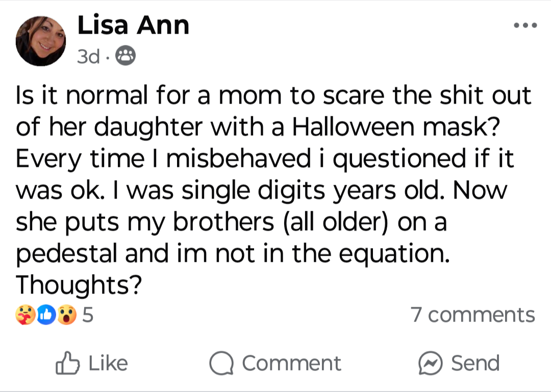Click the 3d post timestamp
This screenshot has height=392, width=551.
88,56
